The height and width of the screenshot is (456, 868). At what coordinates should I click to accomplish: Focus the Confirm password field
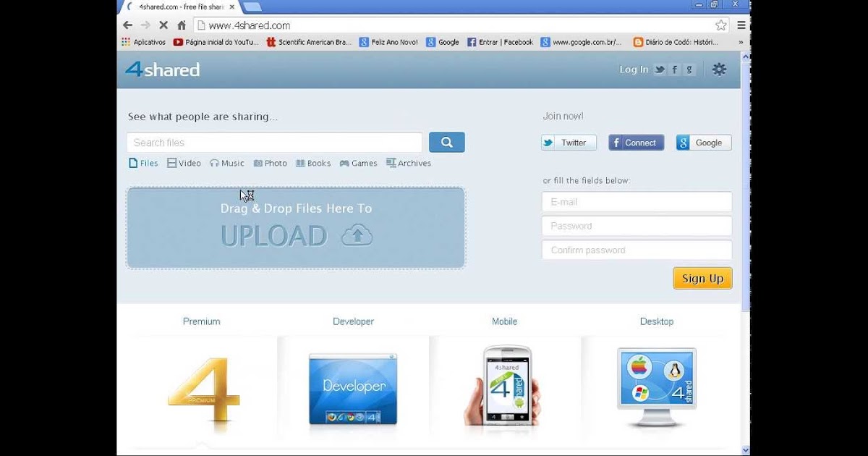tap(637, 250)
